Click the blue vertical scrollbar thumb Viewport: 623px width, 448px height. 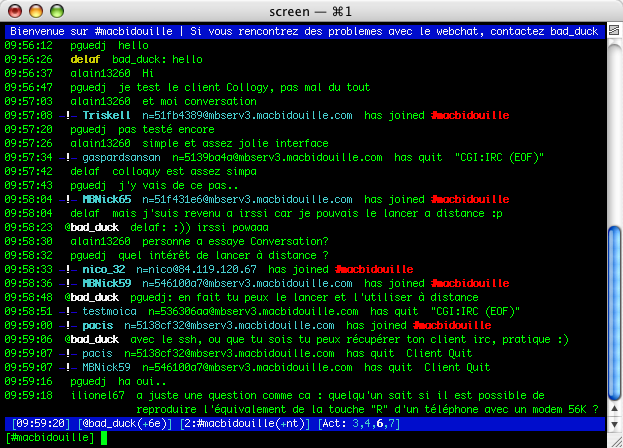614,313
